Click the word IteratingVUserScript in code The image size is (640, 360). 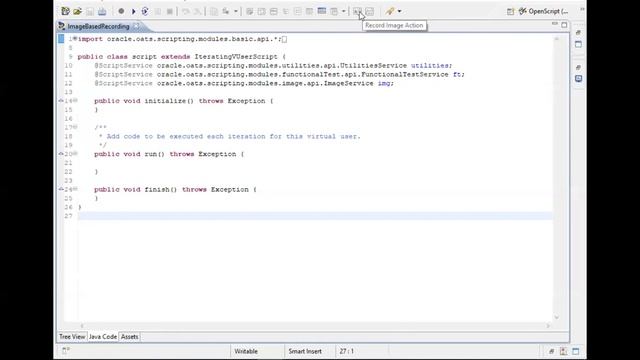pyautogui.click(x=236, y=56)
